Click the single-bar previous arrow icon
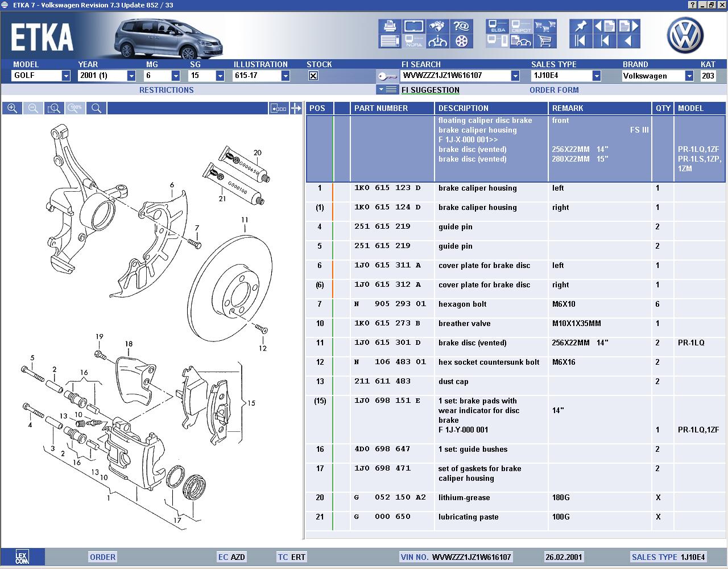Viewport: 728px width, 569px height. click(605, 41)
